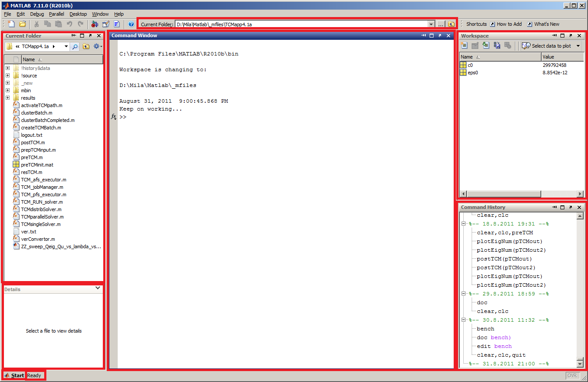Click the Value column header in Workspace
This screenshot has height=382, width=588.
pyautogui.click(x=562, y=57)
